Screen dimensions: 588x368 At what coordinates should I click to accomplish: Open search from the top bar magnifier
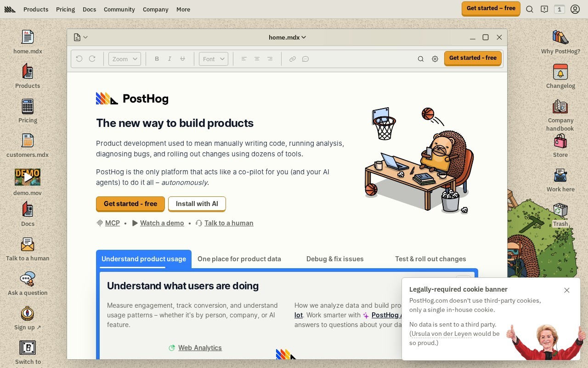click(x=530, y=9)
